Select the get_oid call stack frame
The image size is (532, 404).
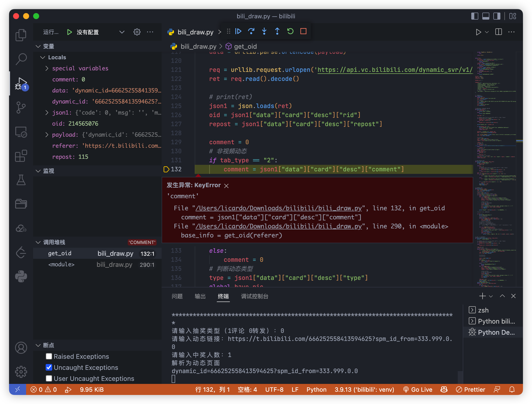coord(97,254)
